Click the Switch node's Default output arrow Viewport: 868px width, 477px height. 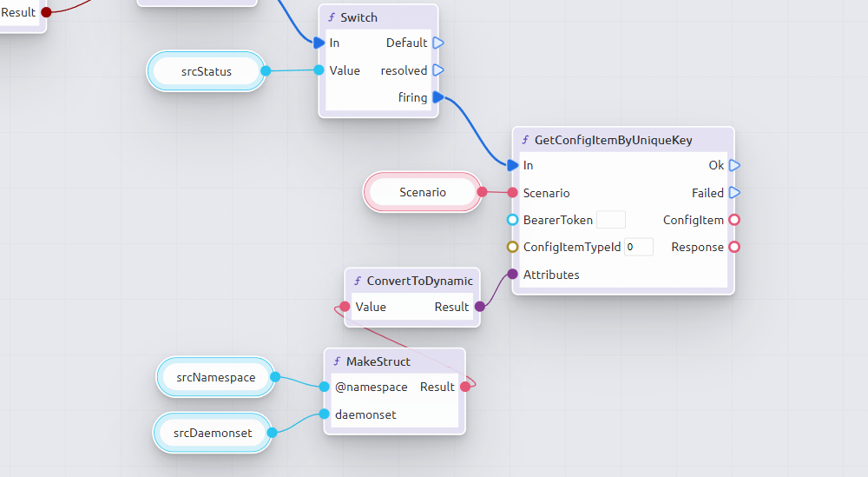[438, 43]
